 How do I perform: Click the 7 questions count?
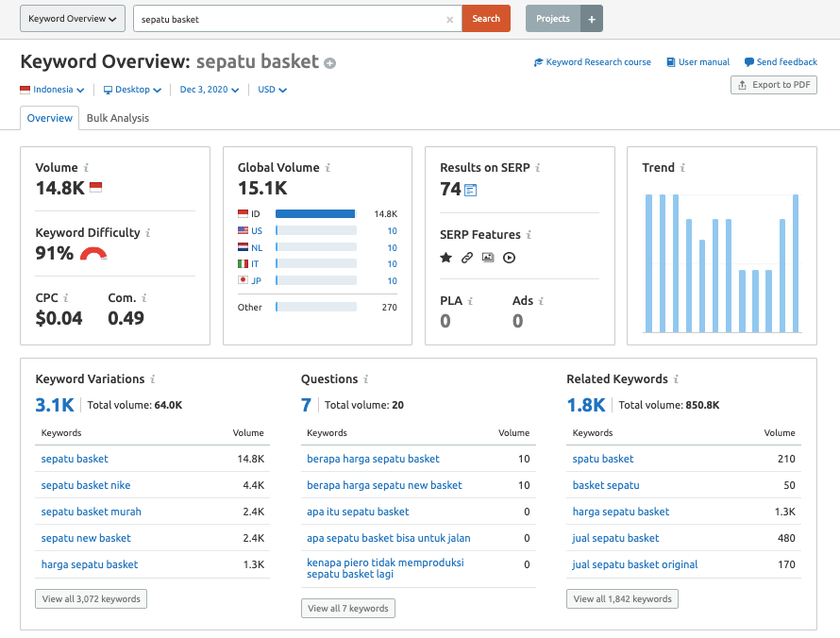[x=306, y=405]
